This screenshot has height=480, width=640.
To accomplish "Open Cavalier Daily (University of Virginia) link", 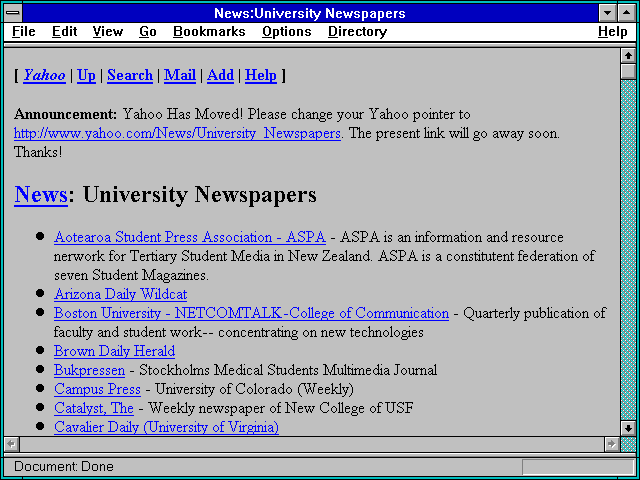I will (x=166, y=427).
